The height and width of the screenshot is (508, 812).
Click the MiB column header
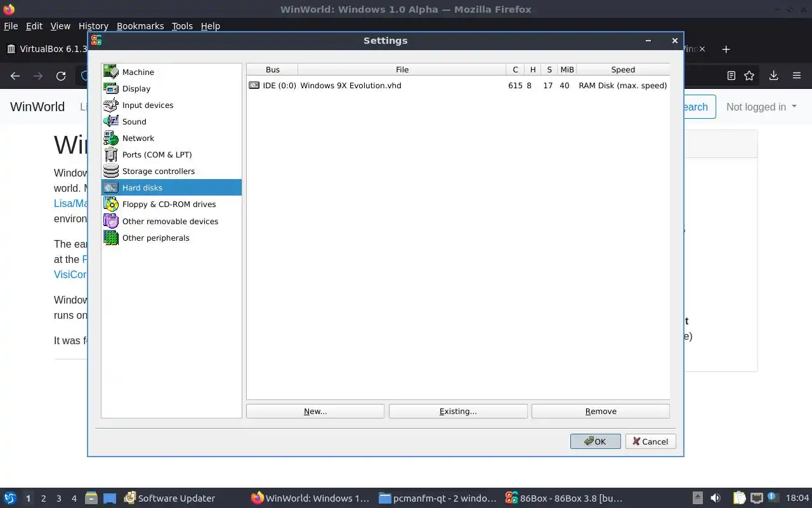pos(567,69)
